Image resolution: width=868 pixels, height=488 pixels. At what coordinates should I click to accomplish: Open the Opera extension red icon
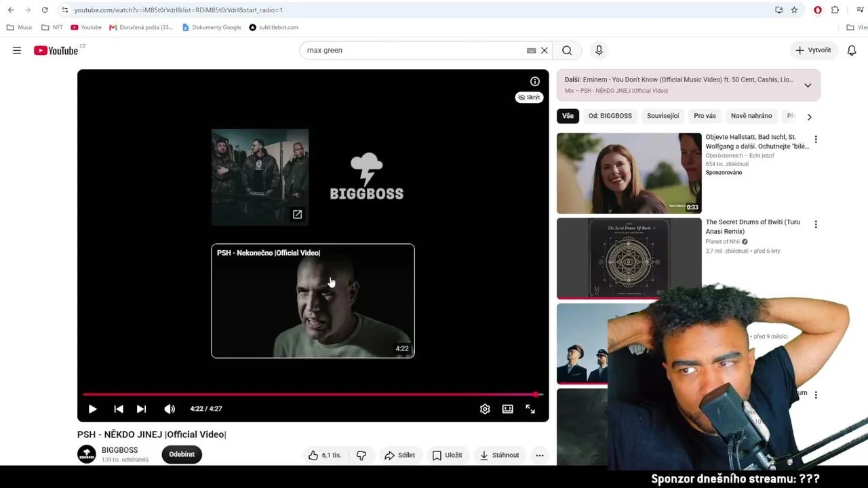coord(818,10)
